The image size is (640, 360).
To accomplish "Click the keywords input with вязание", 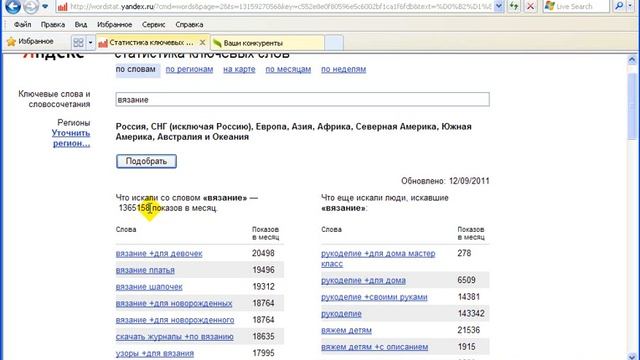I will tap(302, 100).
